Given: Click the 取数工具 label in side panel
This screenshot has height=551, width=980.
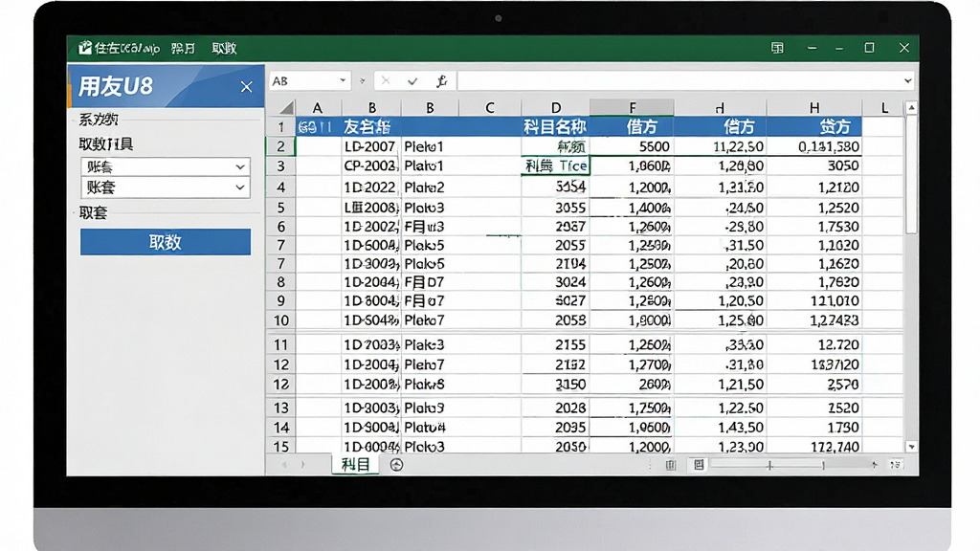Looking at the screenshot, I should point(106,144).
